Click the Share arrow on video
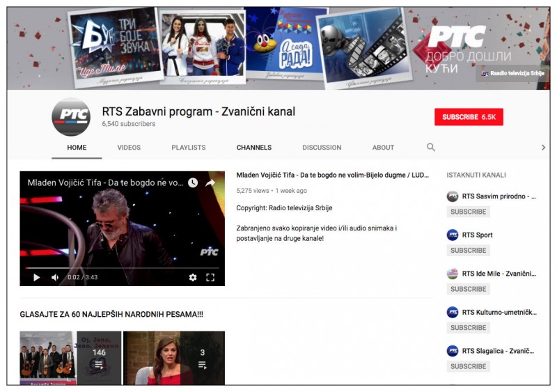This screenshot has width=557, height=392. (210, 182)
